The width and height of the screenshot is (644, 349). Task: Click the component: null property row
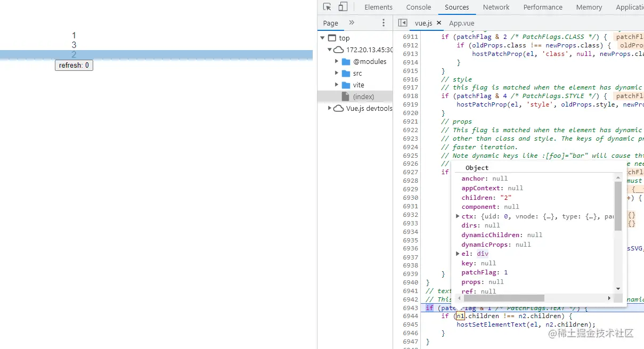pyautogui.click(x=490, y=207)
